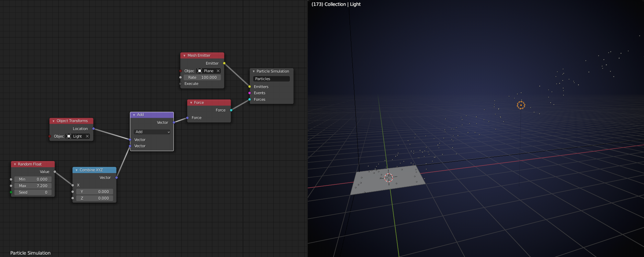Collapse the Mesh Emitter node
The width and height of the screenshot is (644, 257).
click(184, 55)
